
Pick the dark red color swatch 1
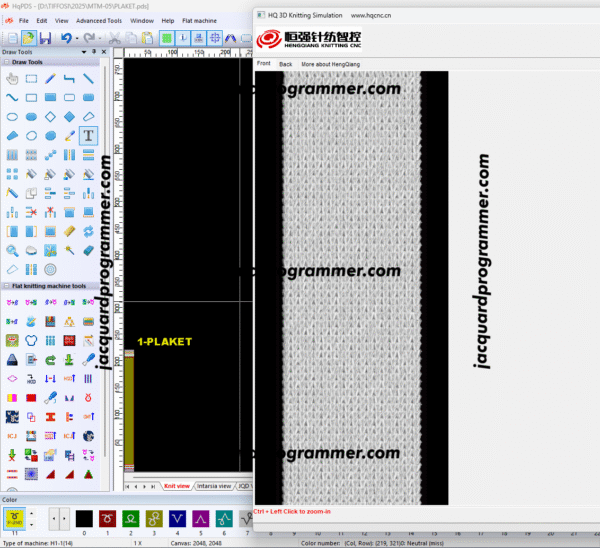[x=106, y=518]
